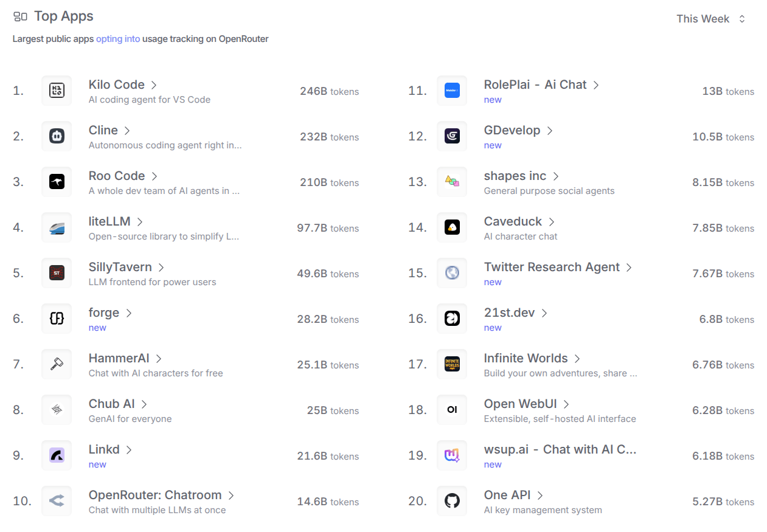Click the chevron next to HammerAI
Viewport: 767px width, 532px height.
pos(159,359)
